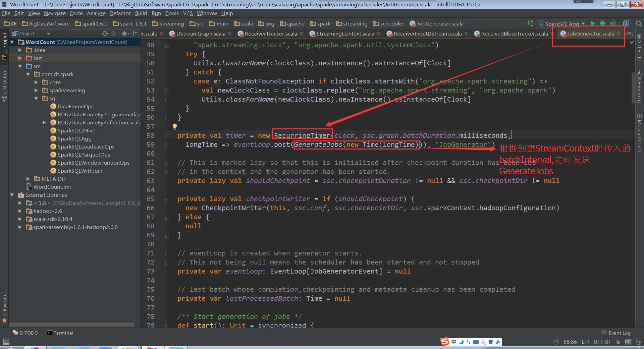Open Project view mode dropdown
644x349 pixels.
(x=32, y=34)
